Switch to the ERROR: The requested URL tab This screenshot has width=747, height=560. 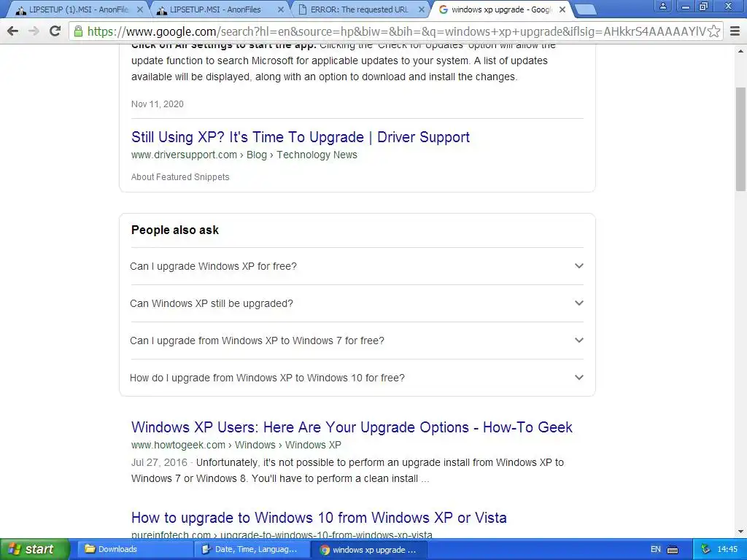(x=359, y=9)
